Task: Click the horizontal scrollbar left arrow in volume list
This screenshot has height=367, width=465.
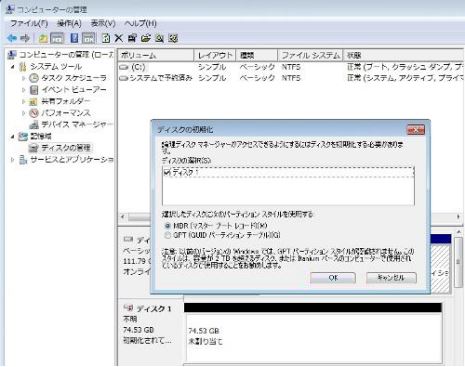Action: tap(123, 217)
